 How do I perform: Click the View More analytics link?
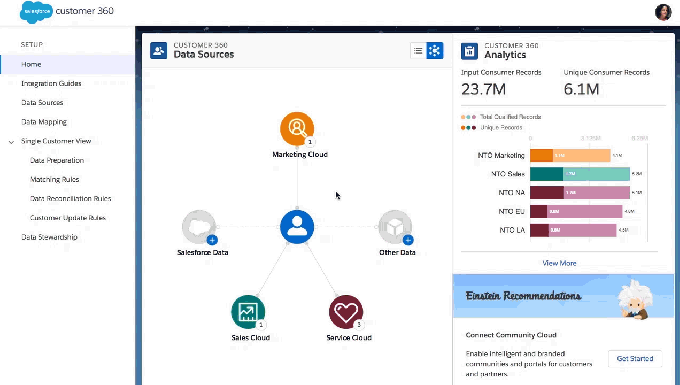pos(559,263)
